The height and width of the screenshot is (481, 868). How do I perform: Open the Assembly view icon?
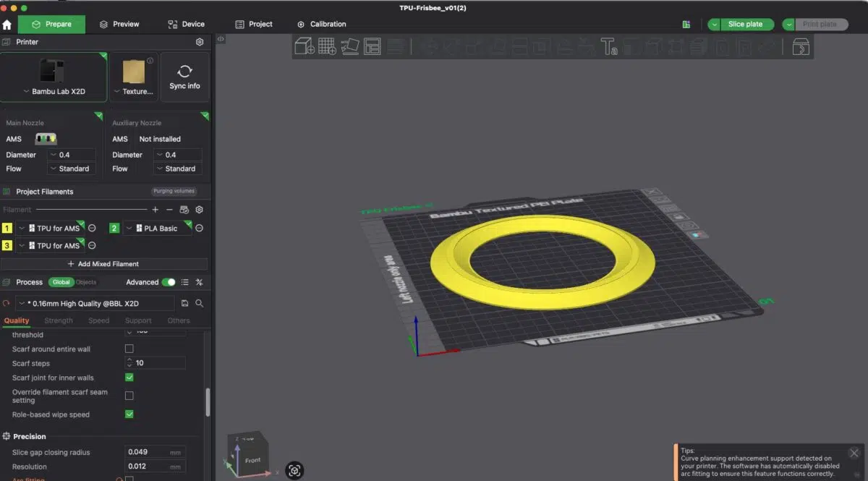[800, 47]
